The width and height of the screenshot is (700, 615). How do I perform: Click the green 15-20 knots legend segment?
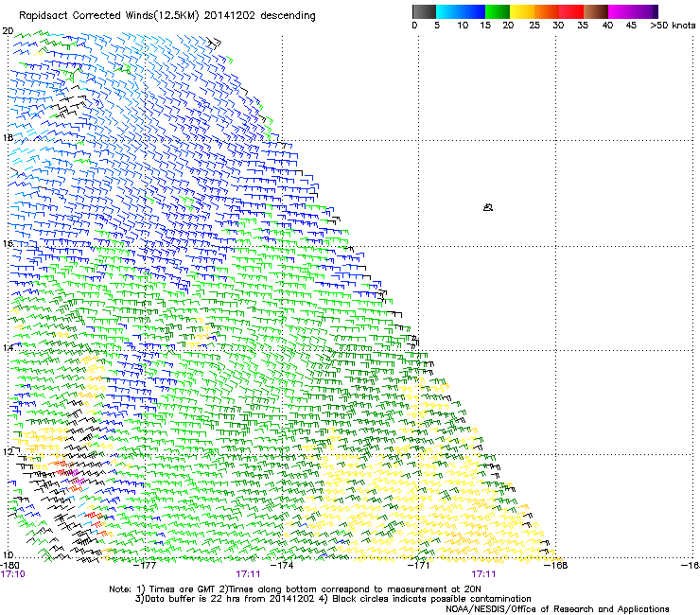(x=498, y=11)
